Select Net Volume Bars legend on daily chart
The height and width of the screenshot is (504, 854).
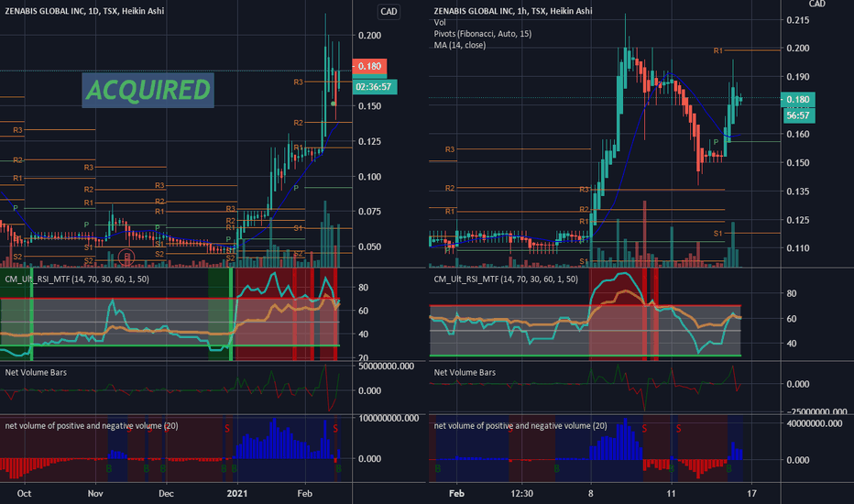pyautogui.click(x=36, y=373)
